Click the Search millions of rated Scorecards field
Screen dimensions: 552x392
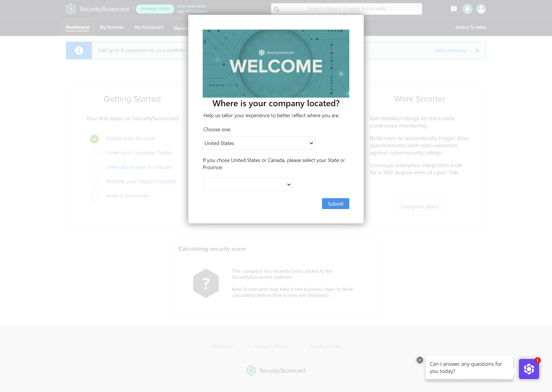pyautogui.click(x=346, y=9)
